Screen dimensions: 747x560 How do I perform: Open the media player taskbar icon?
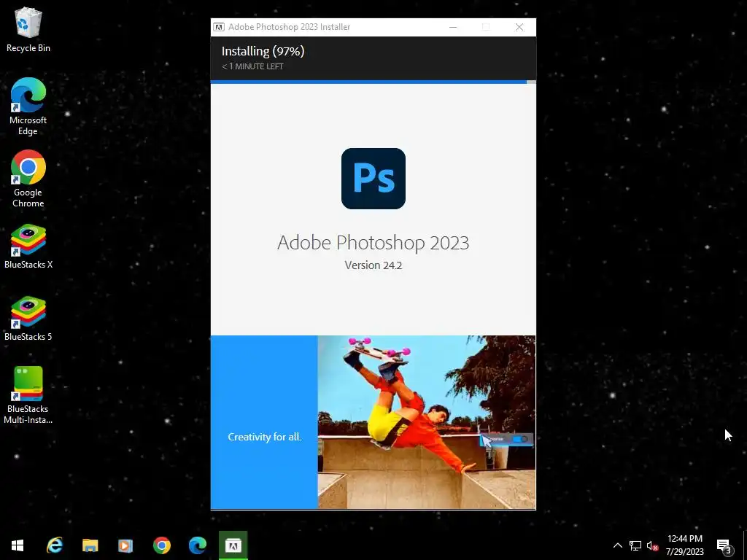click(x=125, y=545)
